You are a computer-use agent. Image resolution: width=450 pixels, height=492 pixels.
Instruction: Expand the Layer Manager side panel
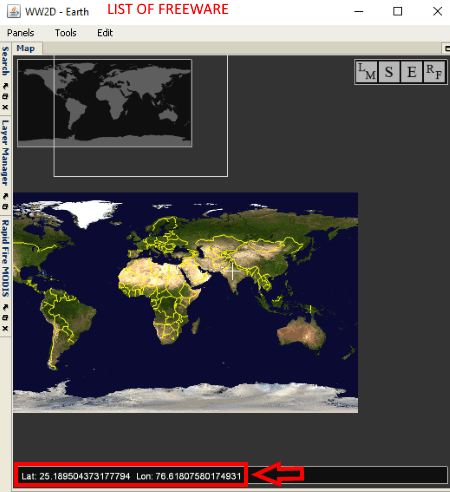pyautogui.click(x=5, y=153)
